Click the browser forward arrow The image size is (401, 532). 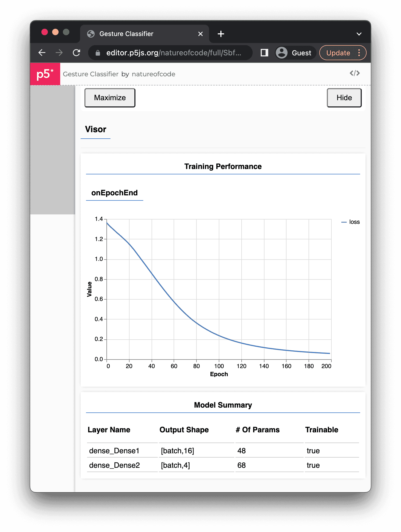pos(59,53)
